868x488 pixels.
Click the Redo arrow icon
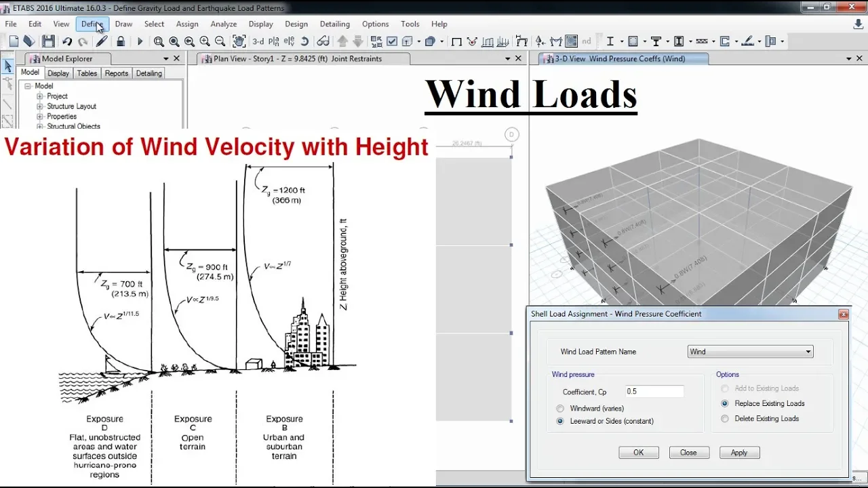click(83, 41)
